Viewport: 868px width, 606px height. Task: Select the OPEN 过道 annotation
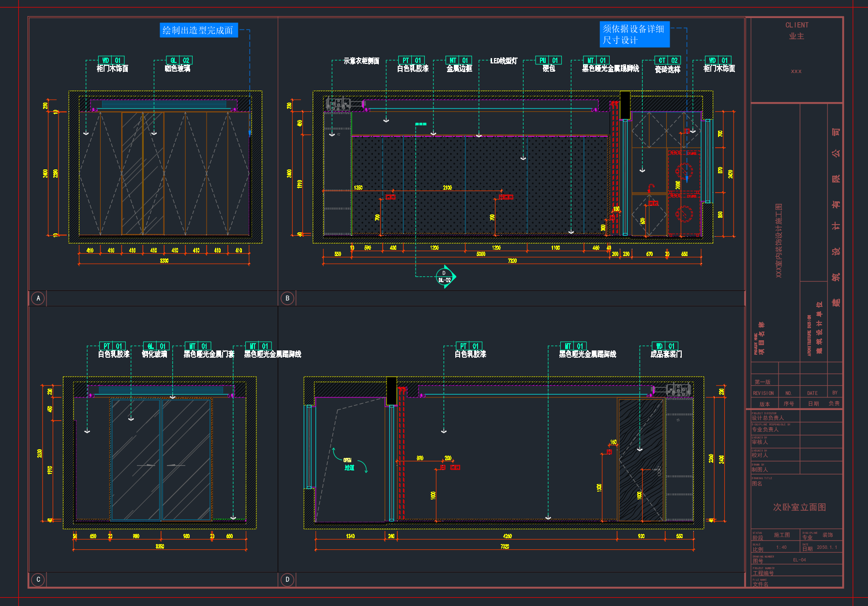pos(348,464)
